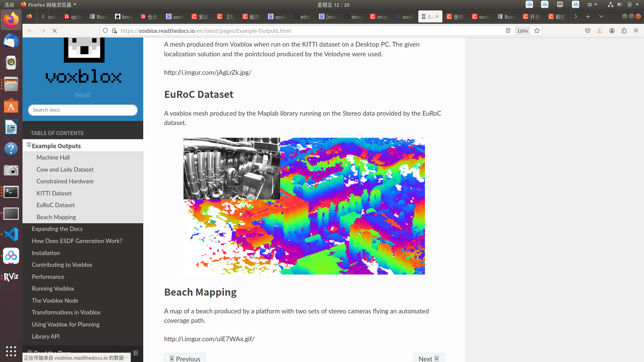Open Firefox application hamburger menu

point(636,31)
